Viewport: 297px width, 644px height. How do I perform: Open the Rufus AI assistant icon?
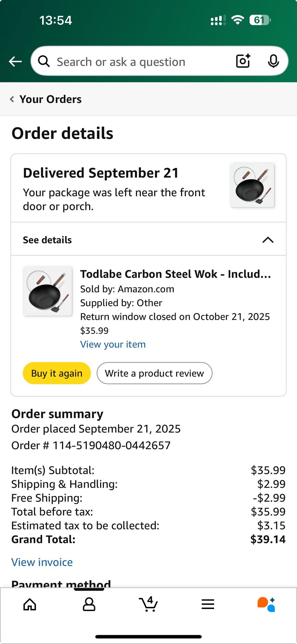(267, 605)
